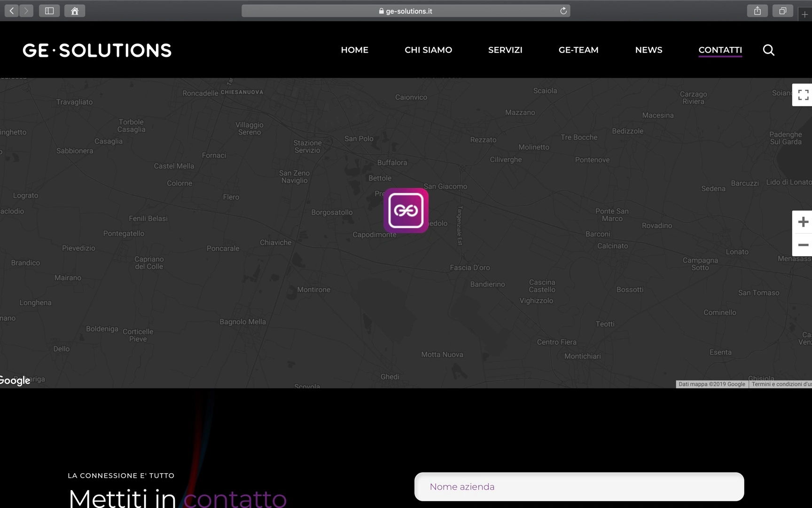This screenshot has height=508, width=812.
Task: Click the San Polo map label
Action: click(x=359, y=139)
